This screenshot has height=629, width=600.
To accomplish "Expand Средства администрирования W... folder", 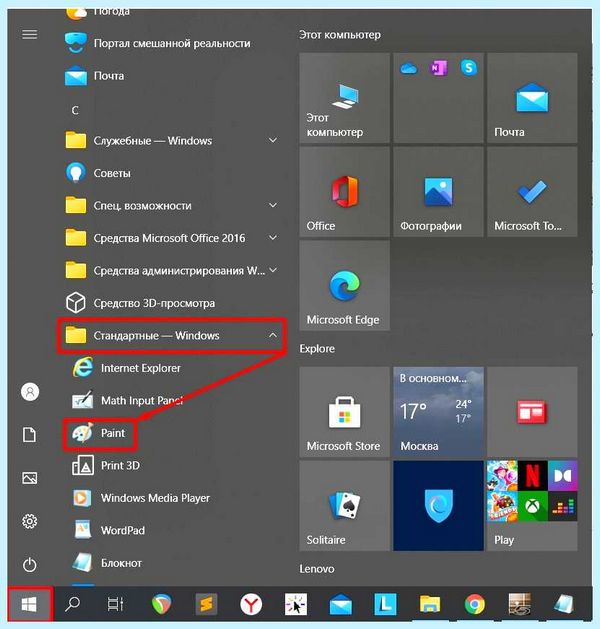I will coord(172,270).
